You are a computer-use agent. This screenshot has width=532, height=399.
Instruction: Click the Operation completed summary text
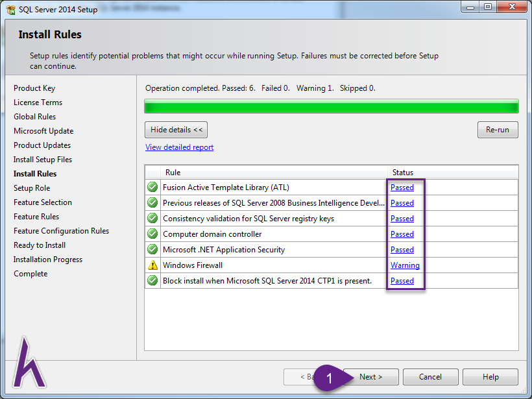point(260,88)
